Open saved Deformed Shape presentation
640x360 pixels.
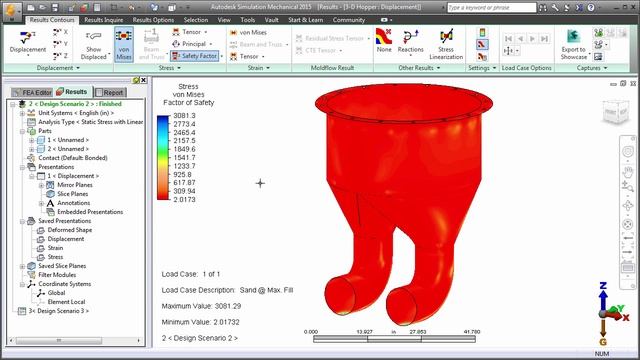[x=69, y=230]
